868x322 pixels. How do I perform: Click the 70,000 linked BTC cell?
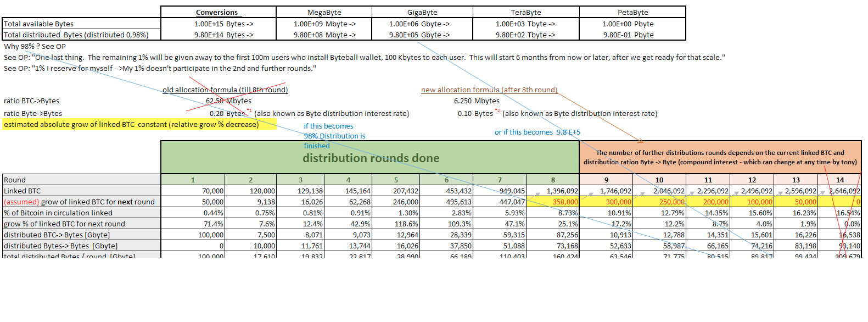coord(193,191)
